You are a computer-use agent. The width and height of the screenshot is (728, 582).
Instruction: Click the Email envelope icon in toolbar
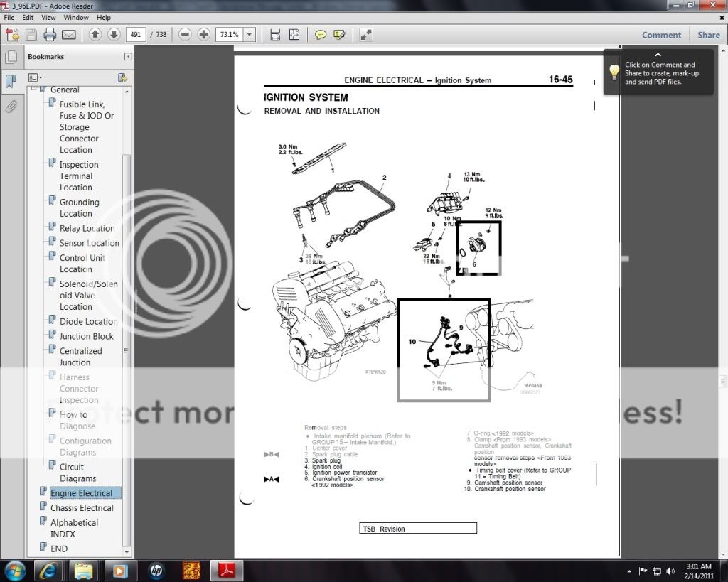click(x=69, y=34)
